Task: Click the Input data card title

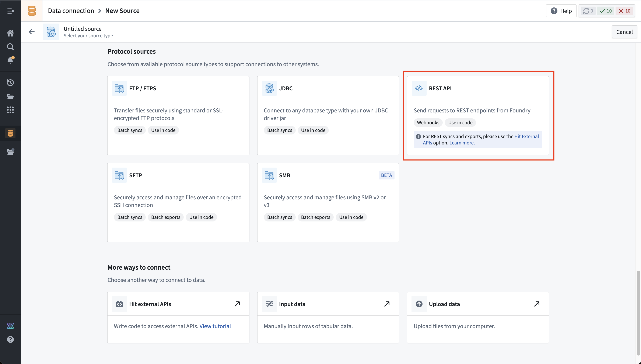Action: click(292, 304)
